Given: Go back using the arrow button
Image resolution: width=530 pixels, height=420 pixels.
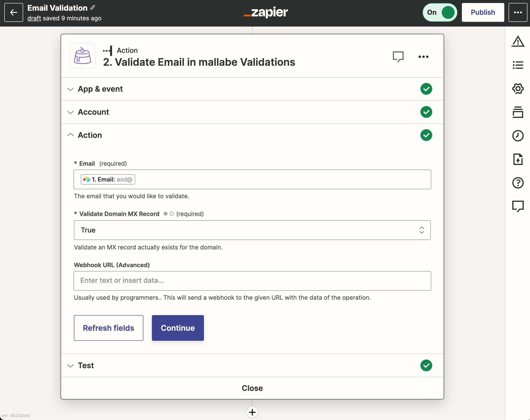Looking at the screenshot, I should point(13,12).
